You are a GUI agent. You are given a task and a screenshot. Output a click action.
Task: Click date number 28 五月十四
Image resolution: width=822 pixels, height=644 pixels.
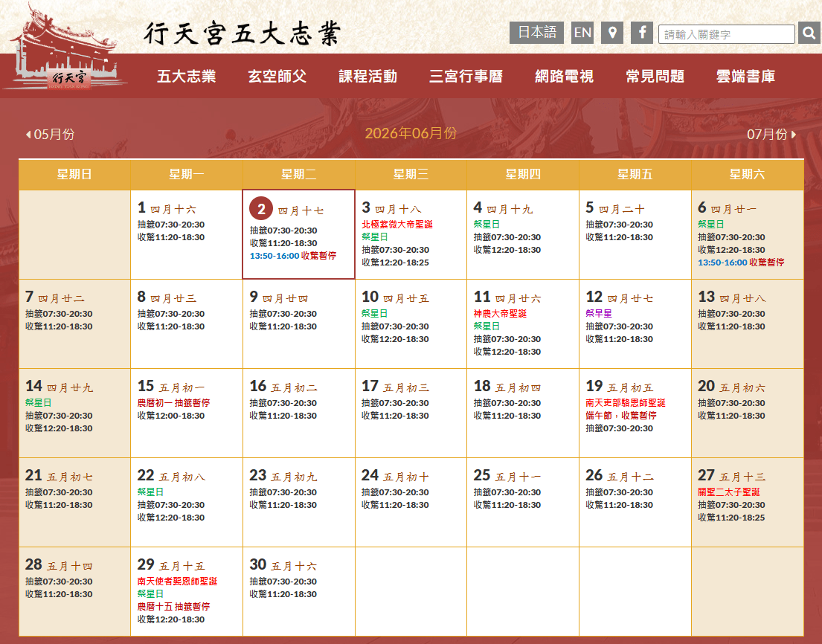(x=60, y=565)
